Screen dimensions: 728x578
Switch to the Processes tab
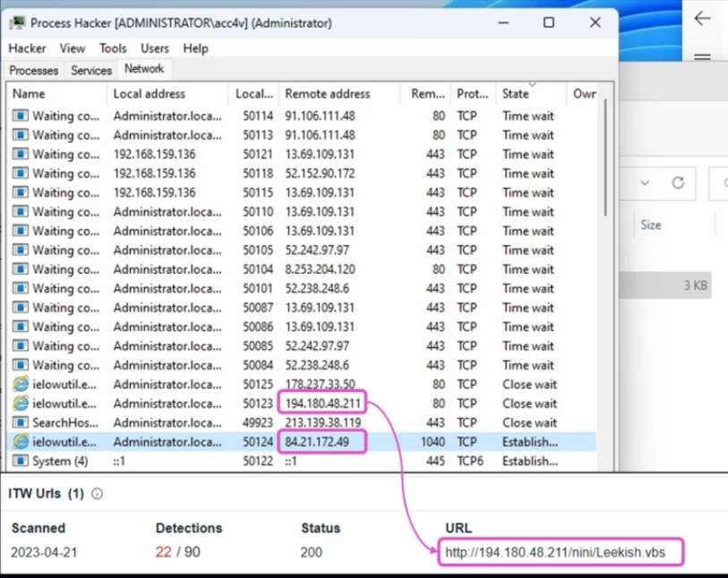tap(33, 70)
